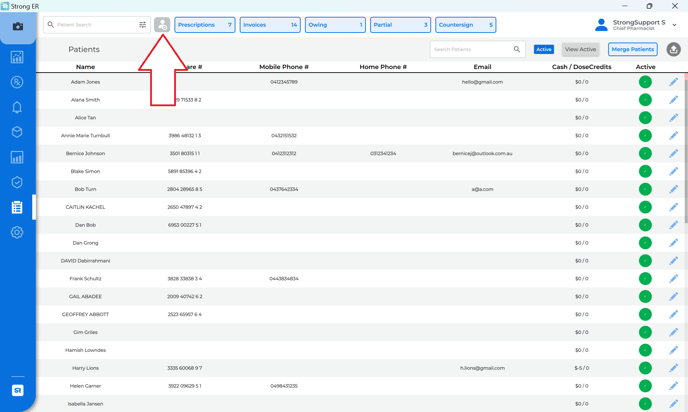Open the Prescriptions tab

tap(205, 25)
